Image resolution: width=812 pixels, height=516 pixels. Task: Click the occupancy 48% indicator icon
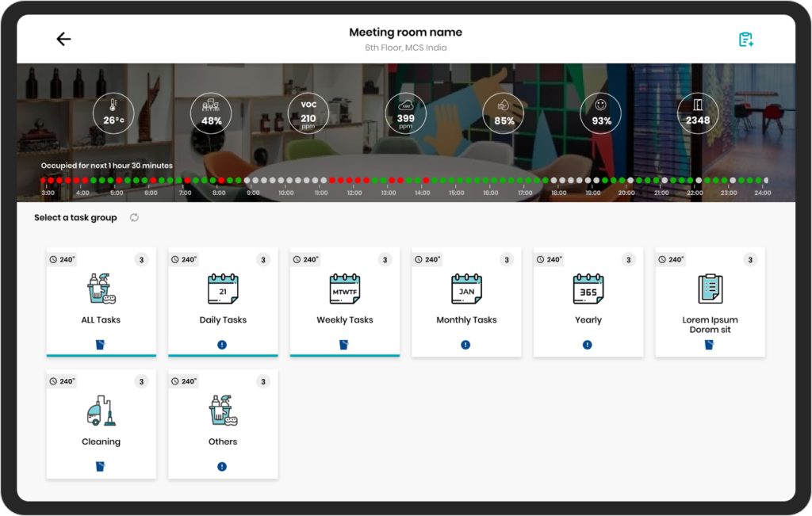[x=210, y=113]
